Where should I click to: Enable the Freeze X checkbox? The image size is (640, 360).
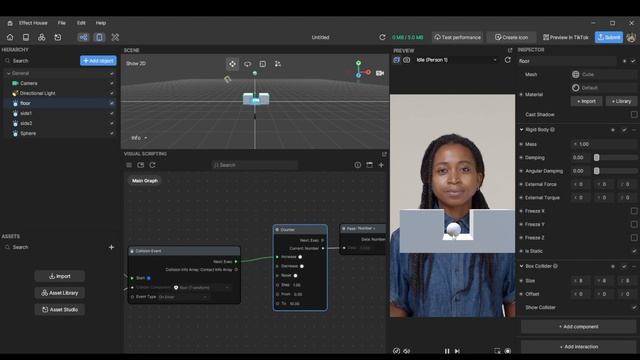[633, 211]
